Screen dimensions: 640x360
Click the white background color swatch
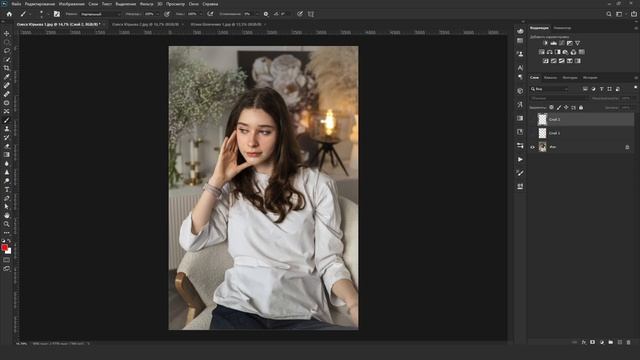click(9, 252)
